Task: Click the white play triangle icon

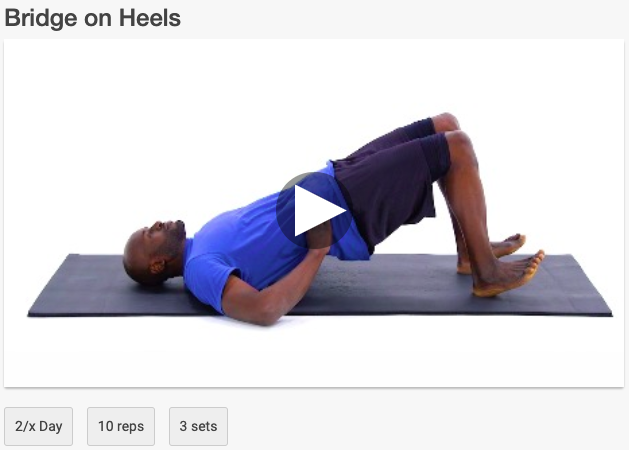Action: pyautogui.click(x=320, y=211)
